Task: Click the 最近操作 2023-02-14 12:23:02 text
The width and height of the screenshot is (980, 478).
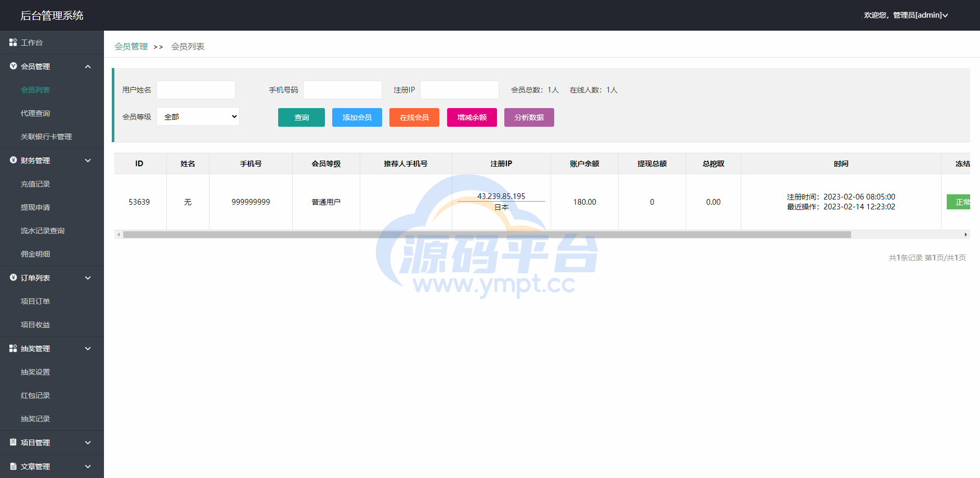Action: 841,207
